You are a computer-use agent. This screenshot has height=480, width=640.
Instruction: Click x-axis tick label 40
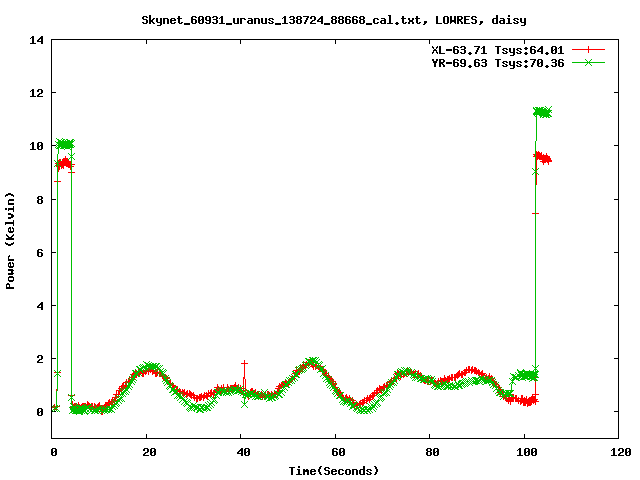(x=243, y=452)
